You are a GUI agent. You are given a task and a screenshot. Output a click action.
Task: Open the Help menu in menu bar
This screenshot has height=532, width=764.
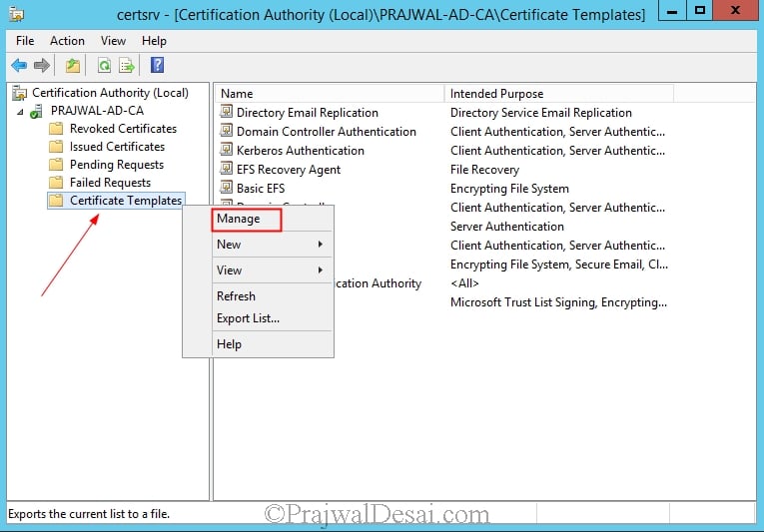coord(154,41)
